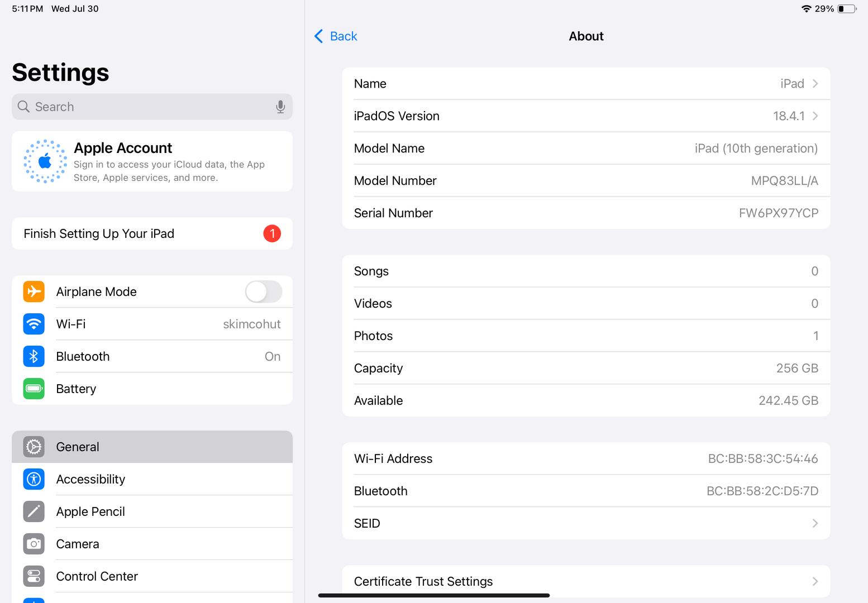Sign in to Apple Account

tap(152, 161)
